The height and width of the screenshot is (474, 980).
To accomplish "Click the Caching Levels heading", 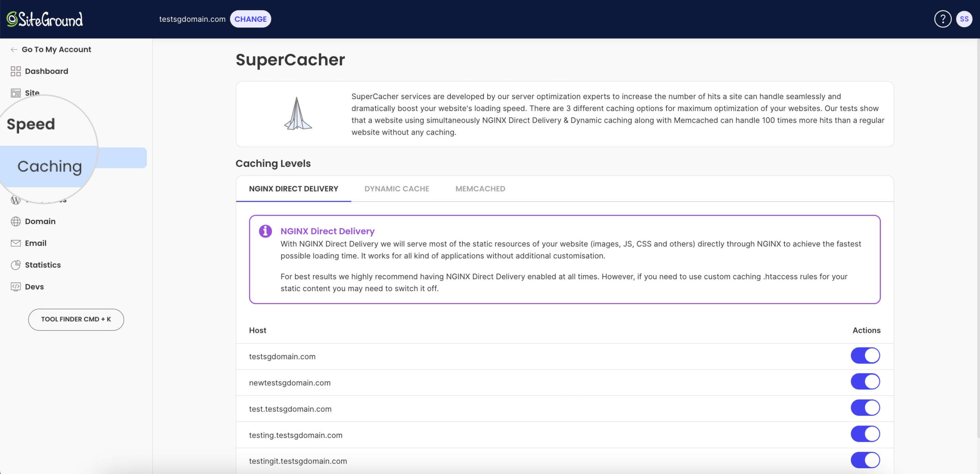I will click(x=273, y=163).
